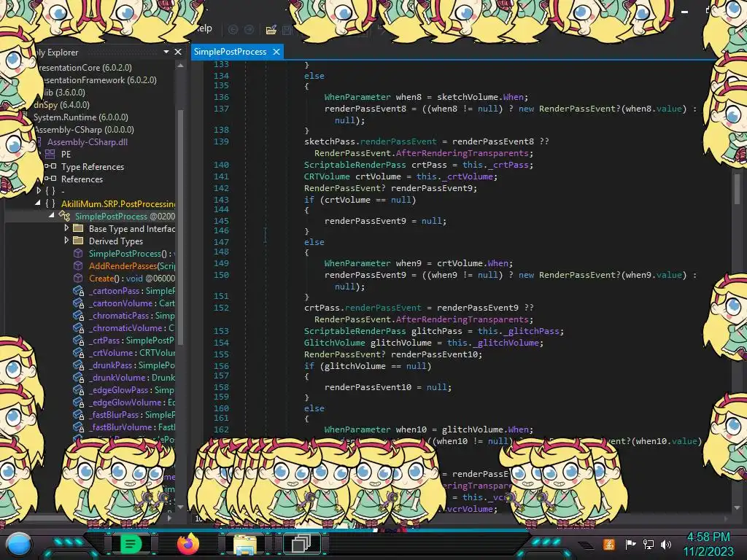Collapse the SimplePostProcess class node
Viewport: 747px width, 560px height.
click(52, 216)
